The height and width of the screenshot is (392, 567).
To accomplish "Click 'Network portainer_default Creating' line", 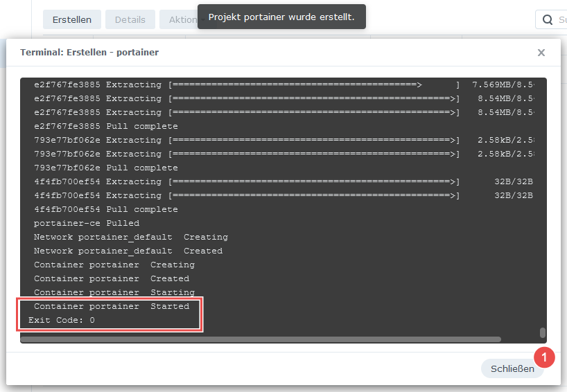I will (x=131, y=237).
